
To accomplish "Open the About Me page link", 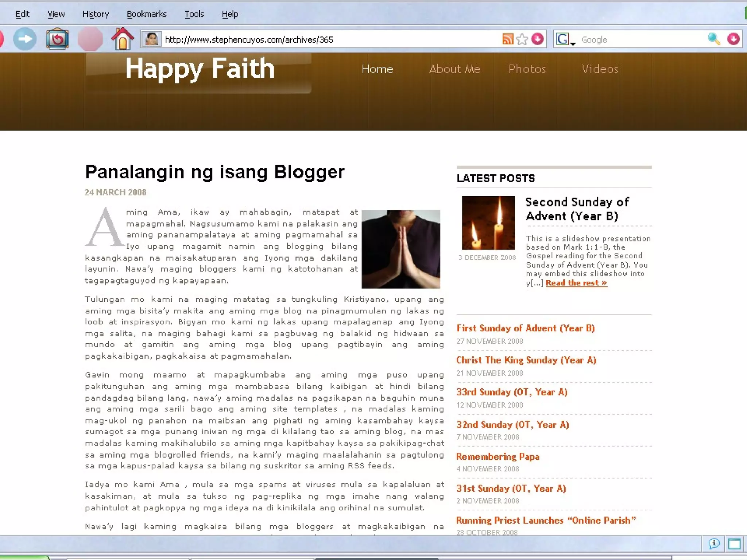I will click(454, 69).
